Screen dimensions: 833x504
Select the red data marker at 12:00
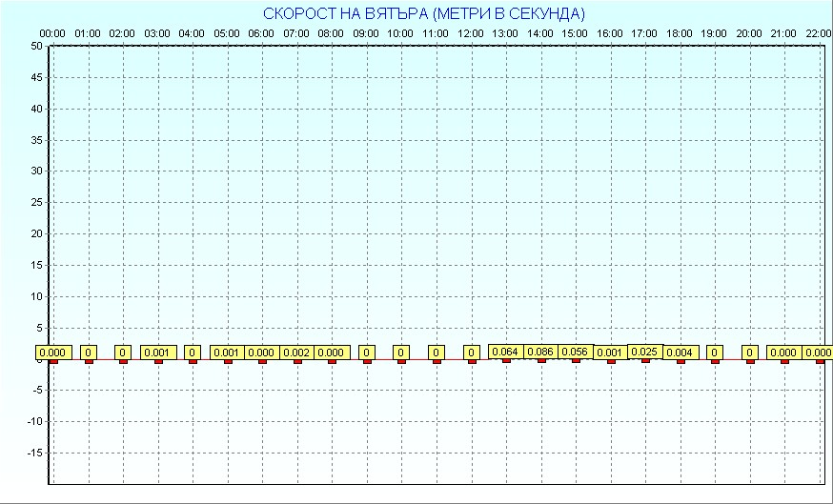pyautogui.click(x=471, y=361)
